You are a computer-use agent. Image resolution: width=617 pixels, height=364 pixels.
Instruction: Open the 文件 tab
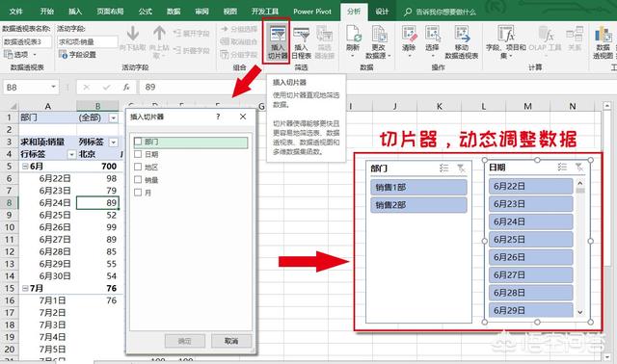15,12
